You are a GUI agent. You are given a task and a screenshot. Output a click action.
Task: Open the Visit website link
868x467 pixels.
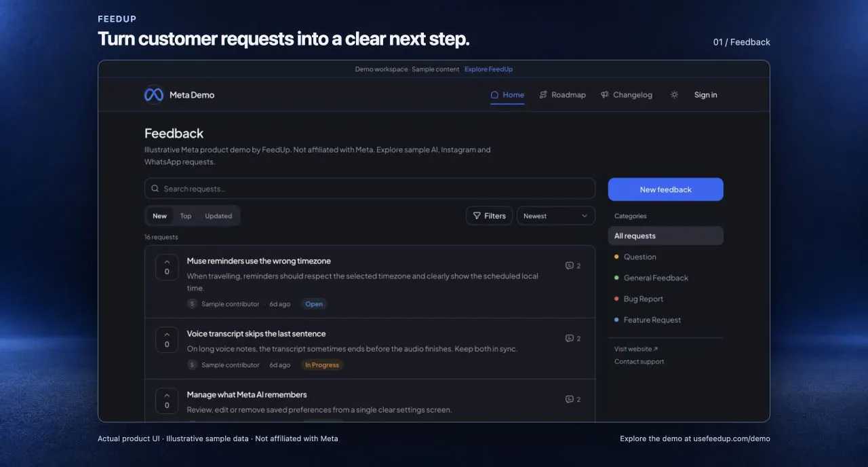(x=636, y=349)
